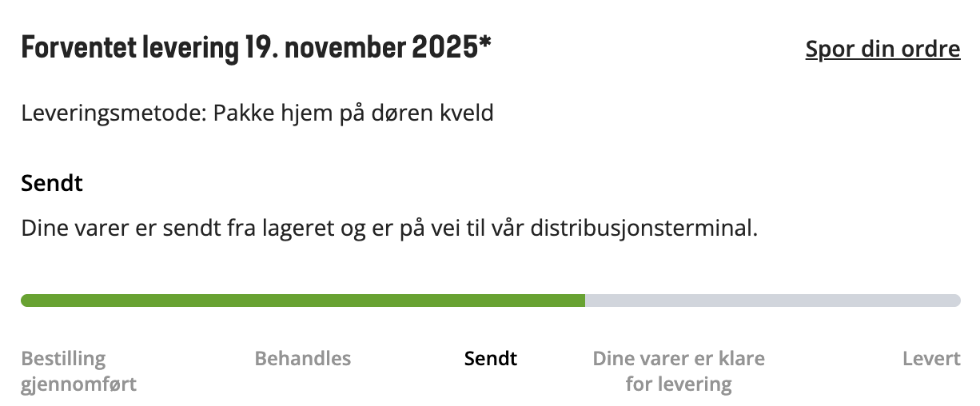Select the "Bestilling gjennomført" step label

(78, 371)
